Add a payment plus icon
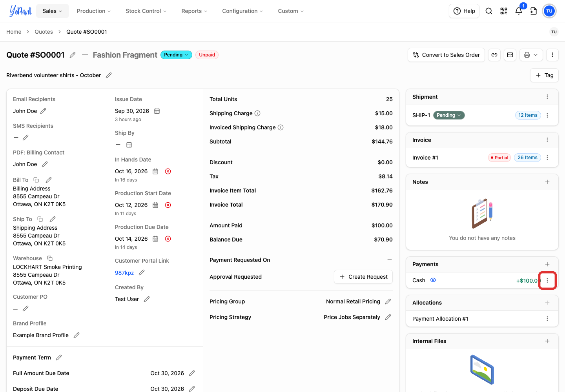 click(547, 264)
